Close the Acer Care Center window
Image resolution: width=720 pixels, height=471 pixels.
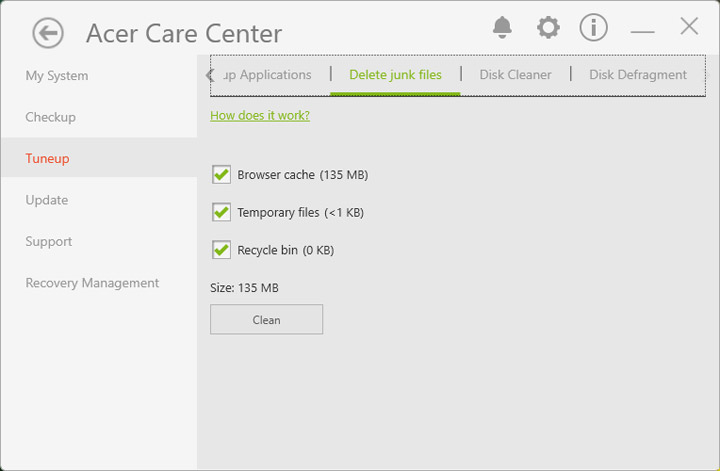[689, 27]
